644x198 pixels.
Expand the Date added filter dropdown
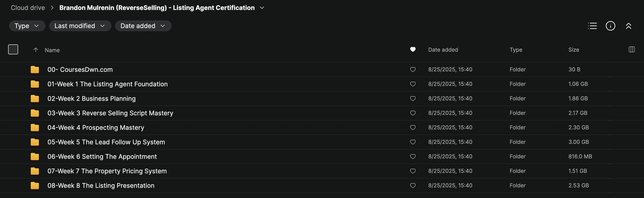[x=143, y=26]
